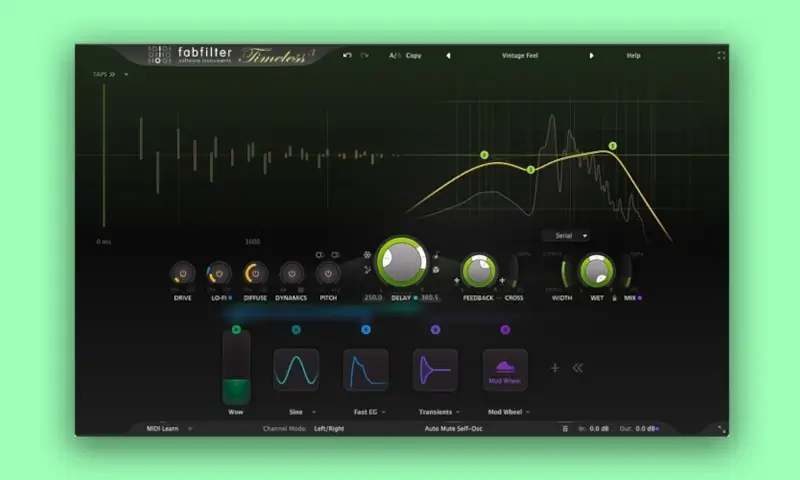The width and height of the screenshot is (800, 480).
Task: Click the tap tempo icon below the note icon
Action: (x=436, y=270)
